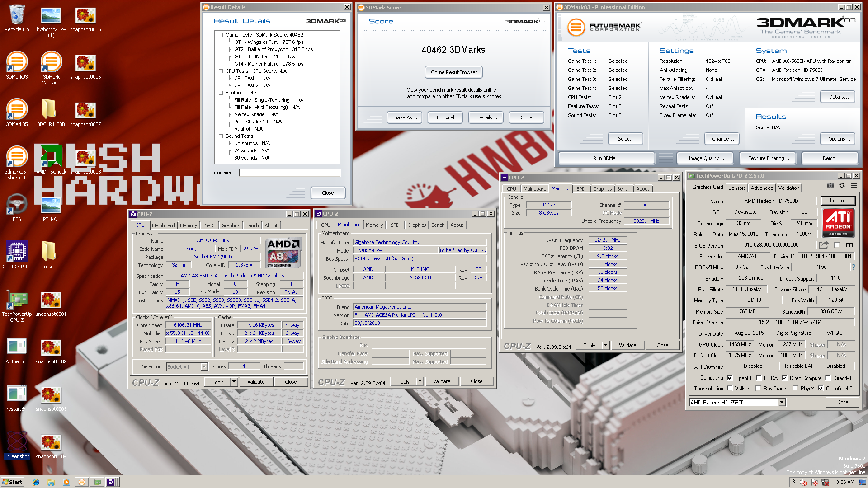
Task: Click the Texture Filtering button
Action: pos(769,158)
